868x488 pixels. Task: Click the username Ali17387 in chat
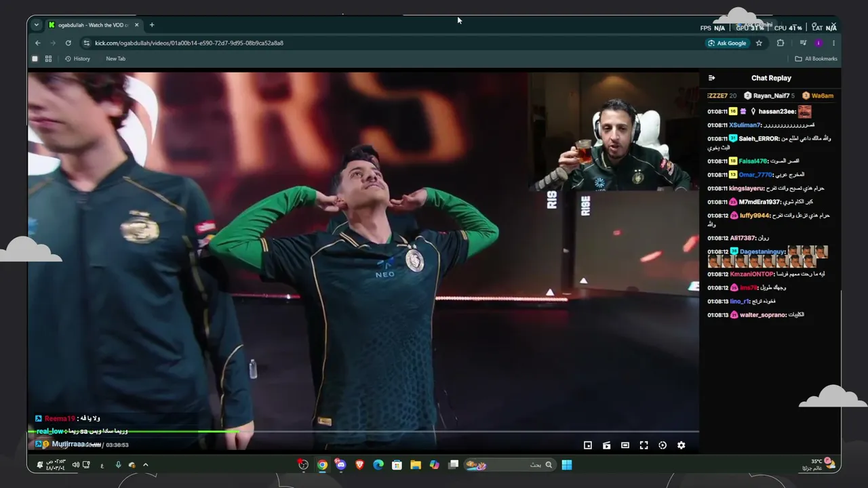point(743,238)
